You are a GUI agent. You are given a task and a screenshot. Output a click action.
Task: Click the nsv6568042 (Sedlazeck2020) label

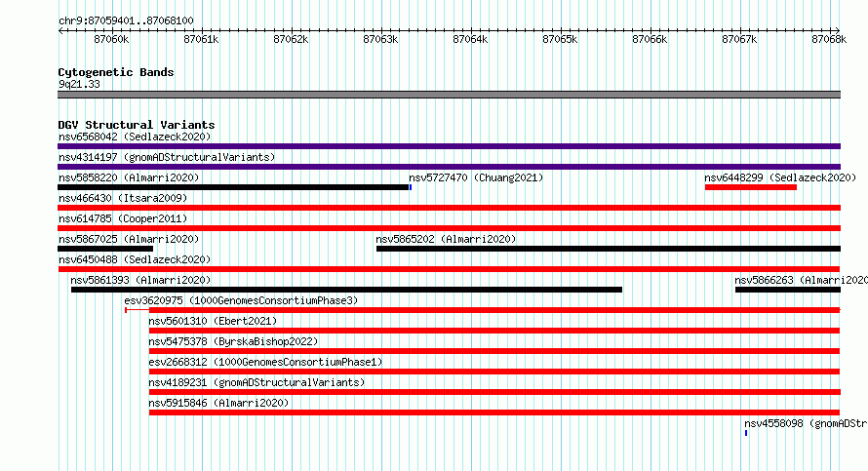click(x=135, y=137)
